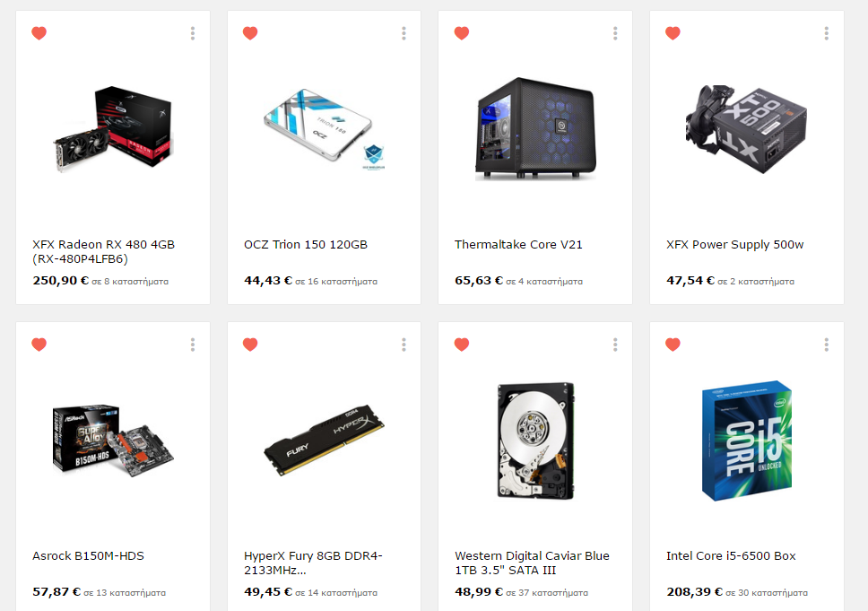Toggle heart on XFX Power Supply 500w
Screen dimensions: 868x611
673,33
